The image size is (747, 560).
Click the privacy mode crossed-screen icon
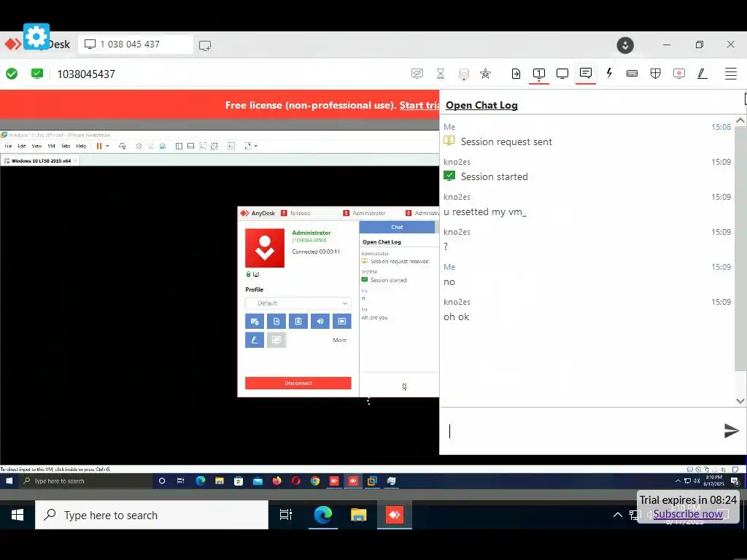(417, 74)
